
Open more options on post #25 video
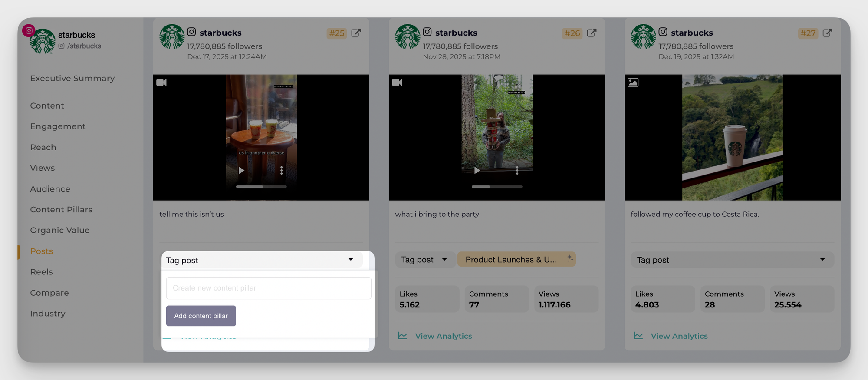coord(281,170)
